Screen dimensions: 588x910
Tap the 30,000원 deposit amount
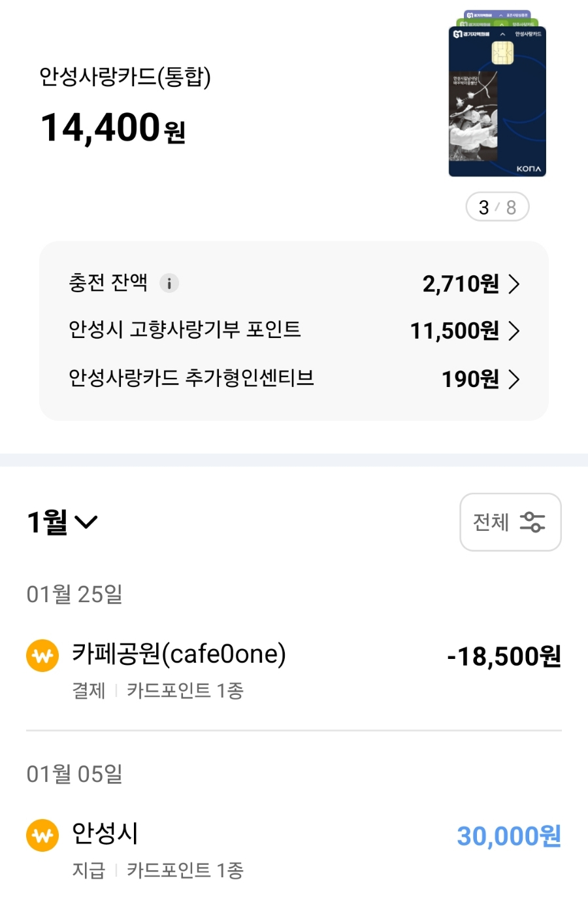point(509,836)
